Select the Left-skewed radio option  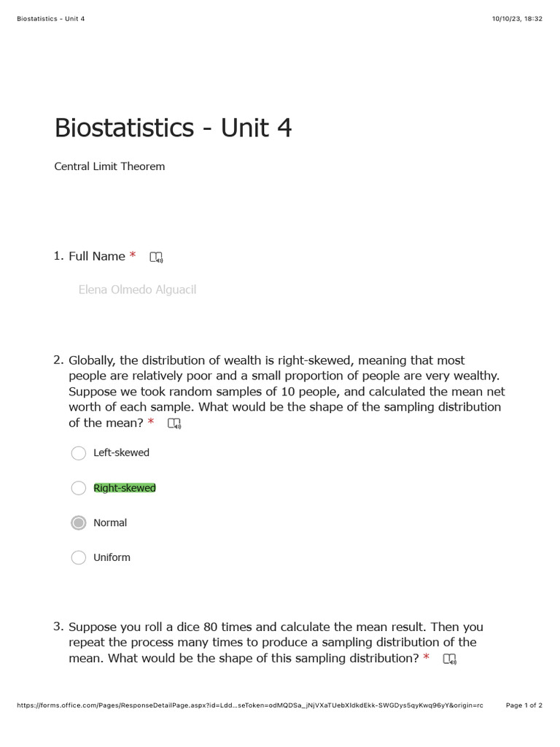pyautogui.click(x=79, y=453)
